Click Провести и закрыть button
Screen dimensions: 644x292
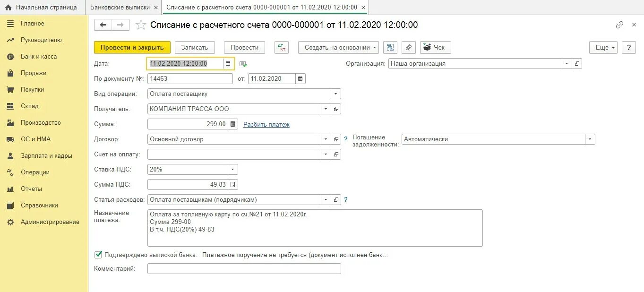coord(132,47)
